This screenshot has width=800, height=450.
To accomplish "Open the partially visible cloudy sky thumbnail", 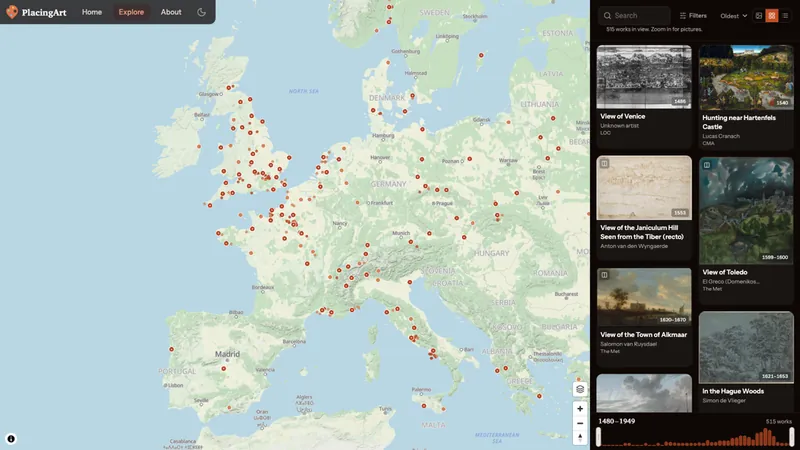I will pos(644,393).
